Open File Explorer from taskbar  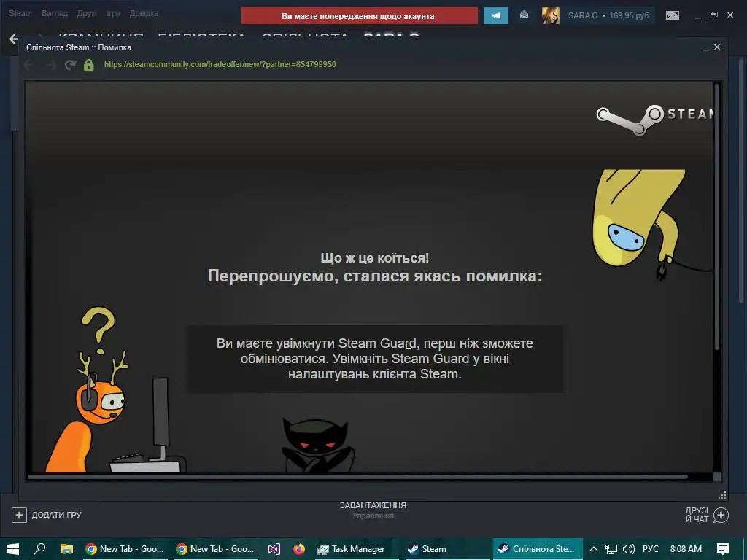(x=66, y=549)
